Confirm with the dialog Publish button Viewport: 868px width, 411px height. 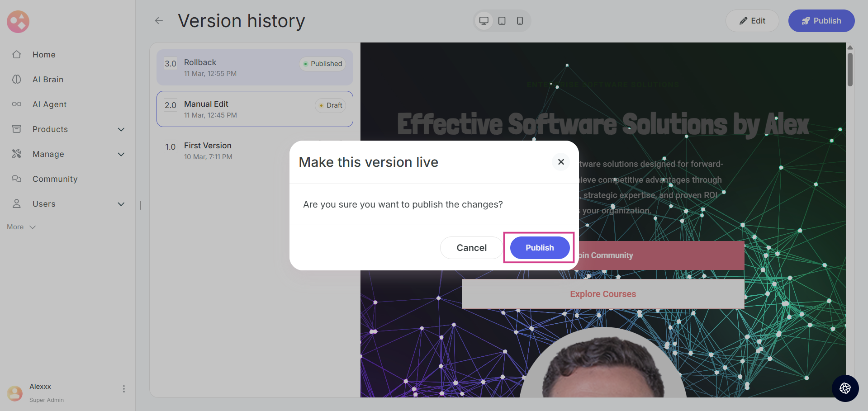(540, 248)
